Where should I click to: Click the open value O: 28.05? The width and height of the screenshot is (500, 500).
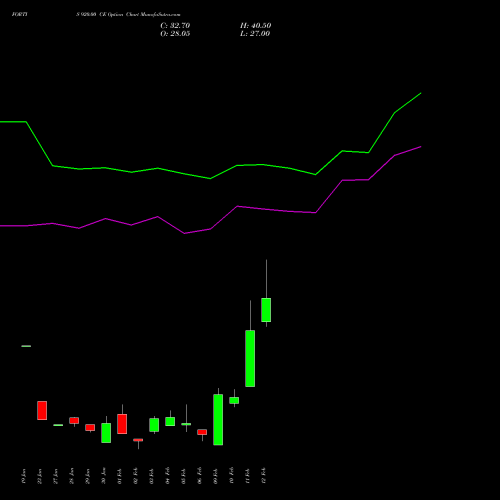pyautogui.click(x=175, y=34)
